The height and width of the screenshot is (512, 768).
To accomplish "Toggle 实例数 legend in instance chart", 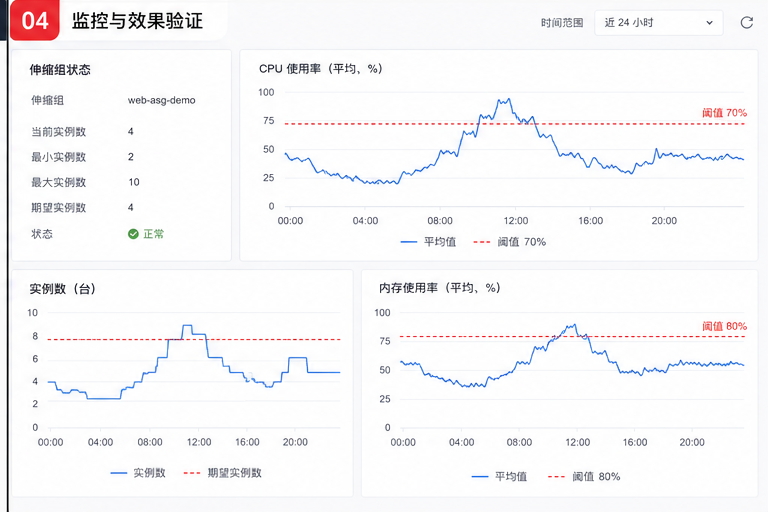I will tap(138, 473).
